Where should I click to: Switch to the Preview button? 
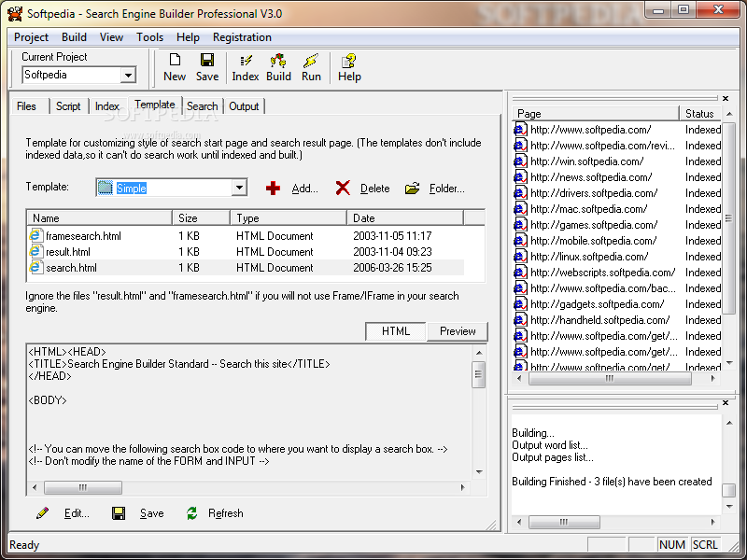coord(458,331)
